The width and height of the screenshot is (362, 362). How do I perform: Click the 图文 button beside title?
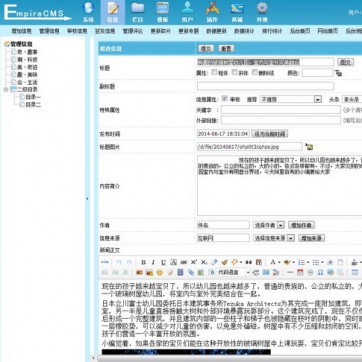[345, 62]
